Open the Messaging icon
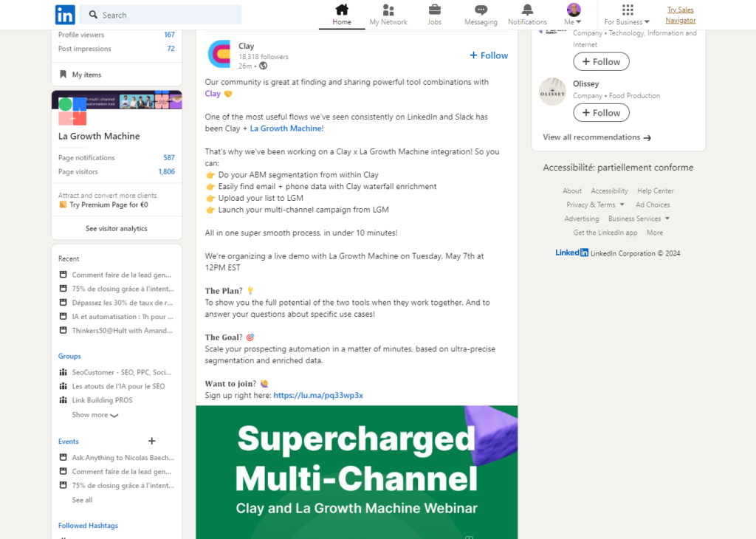Image resolution: width=756 pixels, height=539 pixels. point(481,10)
